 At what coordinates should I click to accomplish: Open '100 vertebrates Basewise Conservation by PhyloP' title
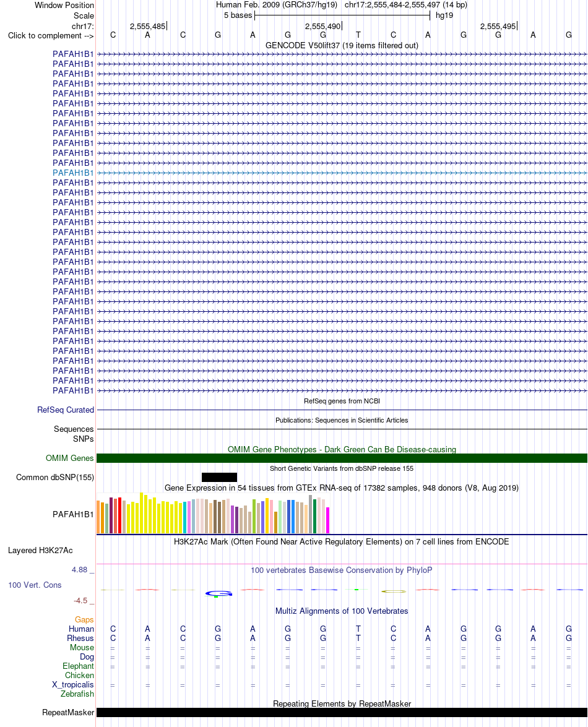(342, 570)
